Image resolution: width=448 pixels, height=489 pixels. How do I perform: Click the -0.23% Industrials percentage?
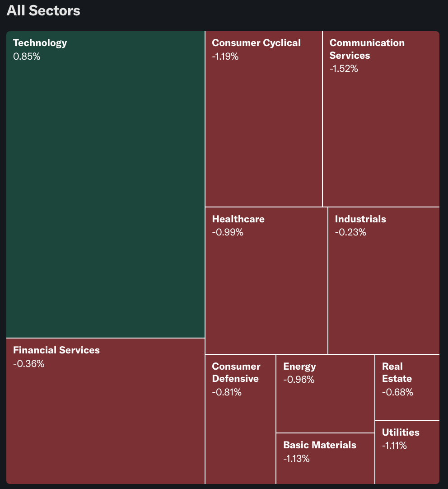pyautogui.click(x=350, y=233)
